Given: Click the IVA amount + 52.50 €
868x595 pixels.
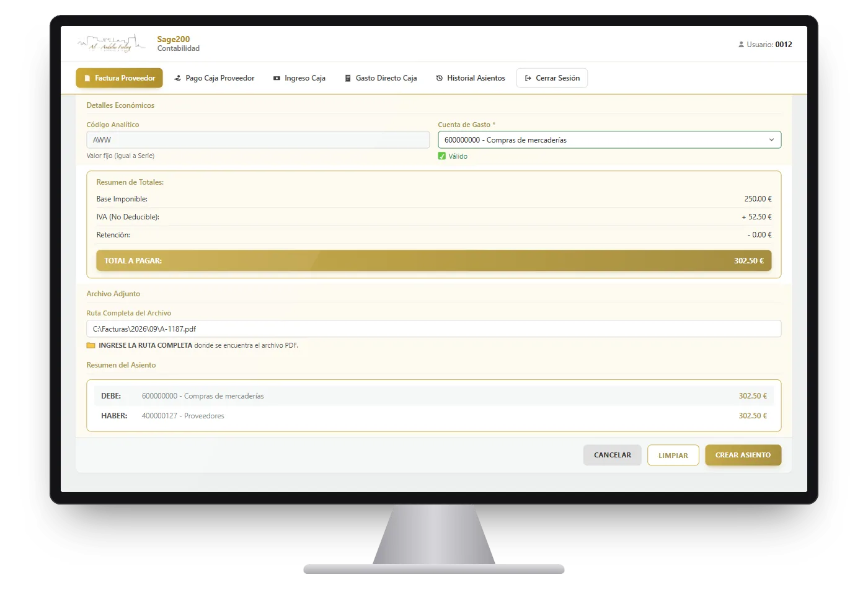Looking at the screenshot, I should tap(757, 217).
